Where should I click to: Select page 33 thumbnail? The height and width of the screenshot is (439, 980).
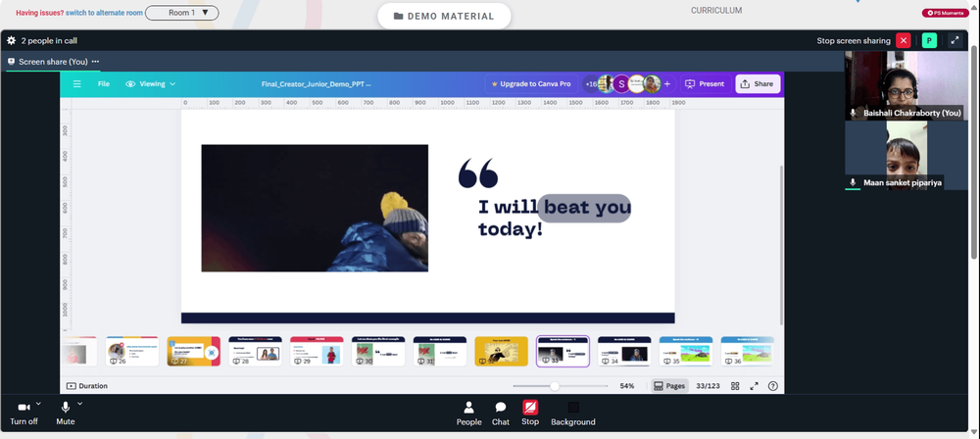point(563,351)
